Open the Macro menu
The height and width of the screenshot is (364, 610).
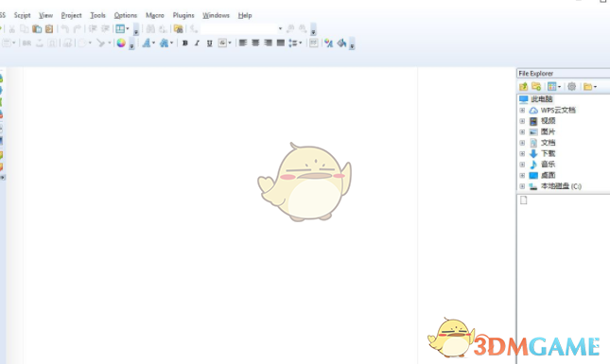(x=155, y=15)
